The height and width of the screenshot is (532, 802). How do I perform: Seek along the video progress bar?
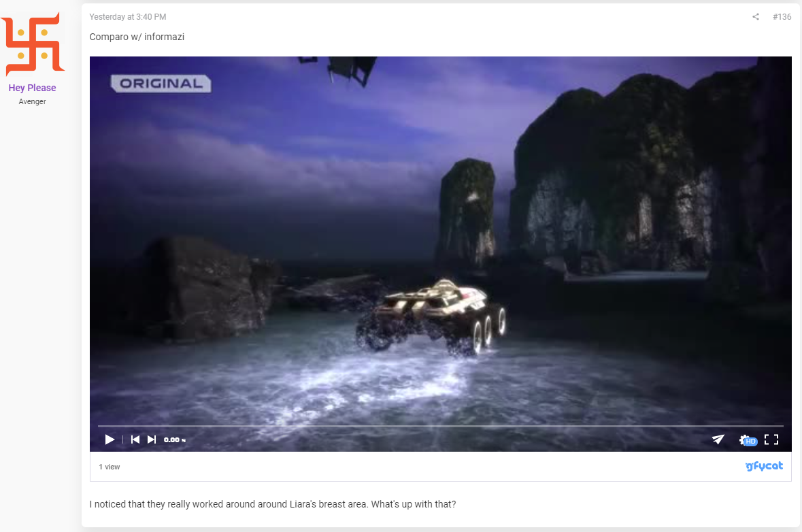440,426
